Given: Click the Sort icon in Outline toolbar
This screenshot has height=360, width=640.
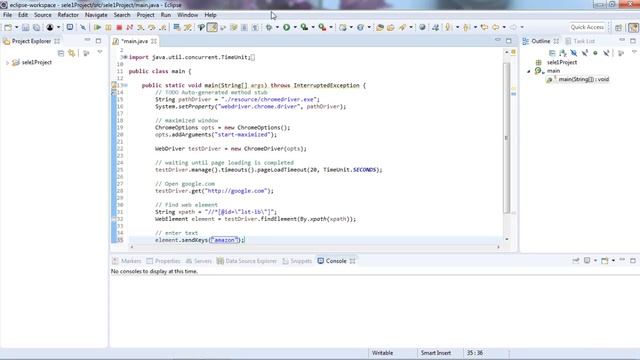Looking at the screenshot, I should (x=563, y=53).
